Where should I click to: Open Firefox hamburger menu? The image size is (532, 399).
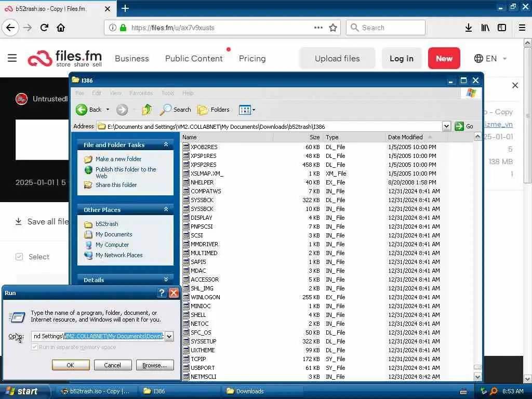[x=522, y=28]
